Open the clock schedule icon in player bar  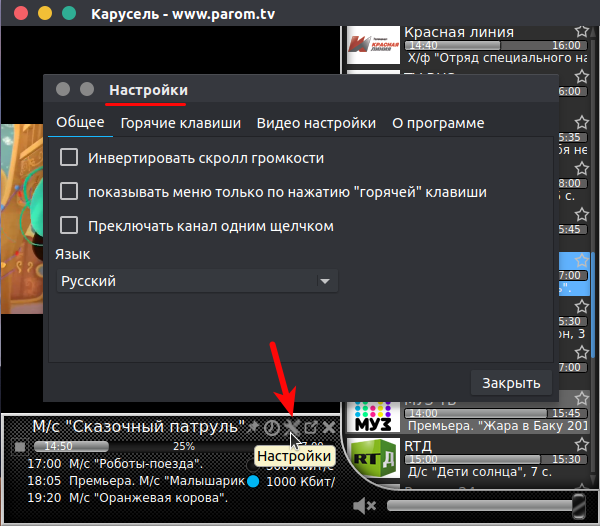272,427
